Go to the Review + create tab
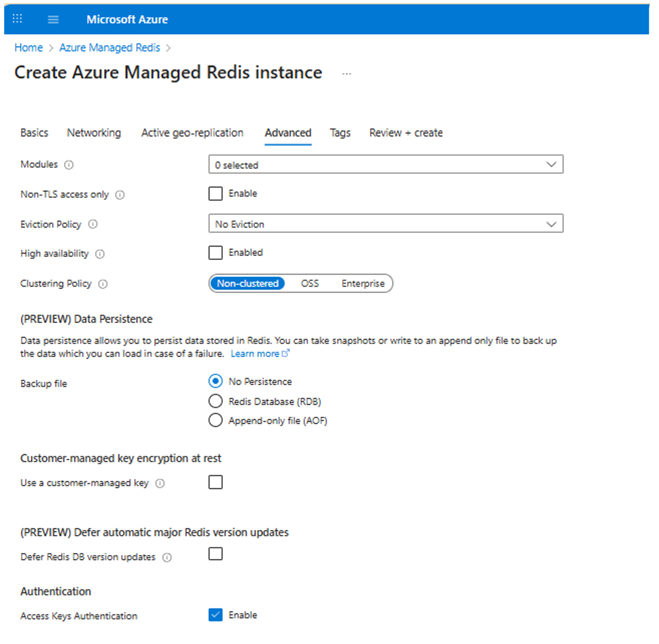This screenshot has height=644, width=659. 406,133
